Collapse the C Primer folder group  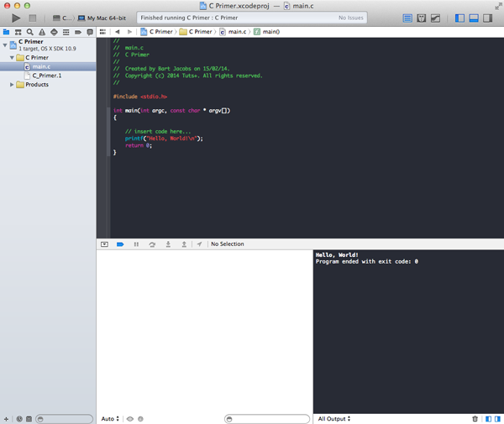(x=12, y=57)
